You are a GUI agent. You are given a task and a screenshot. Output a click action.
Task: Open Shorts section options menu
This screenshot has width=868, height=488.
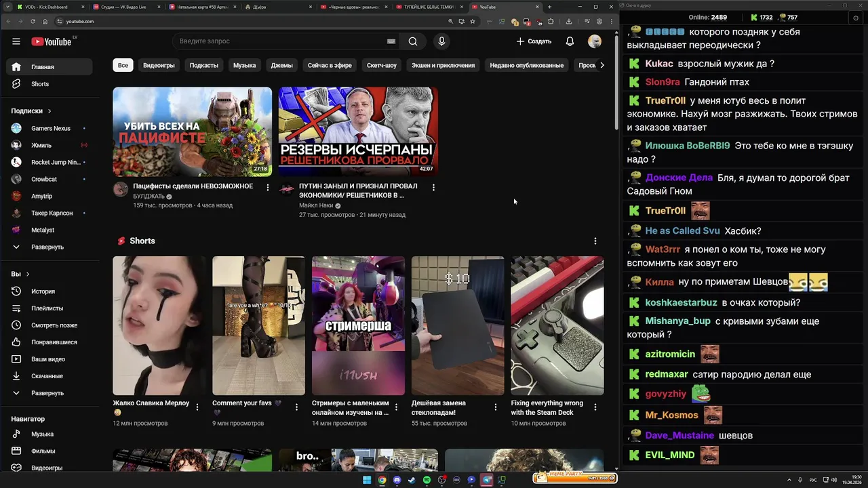pos(595,241)
